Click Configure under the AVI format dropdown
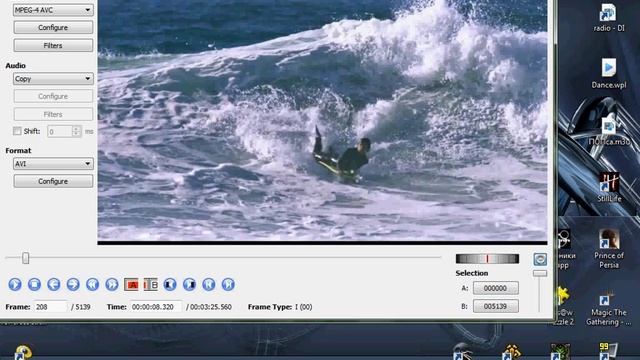 tap(53, 181)
